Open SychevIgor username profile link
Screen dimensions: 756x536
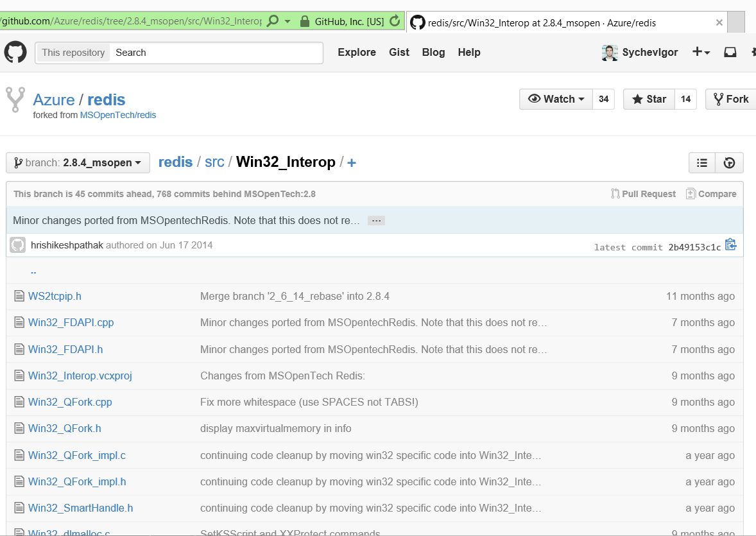pyautogui.click(x=650, y=52)
